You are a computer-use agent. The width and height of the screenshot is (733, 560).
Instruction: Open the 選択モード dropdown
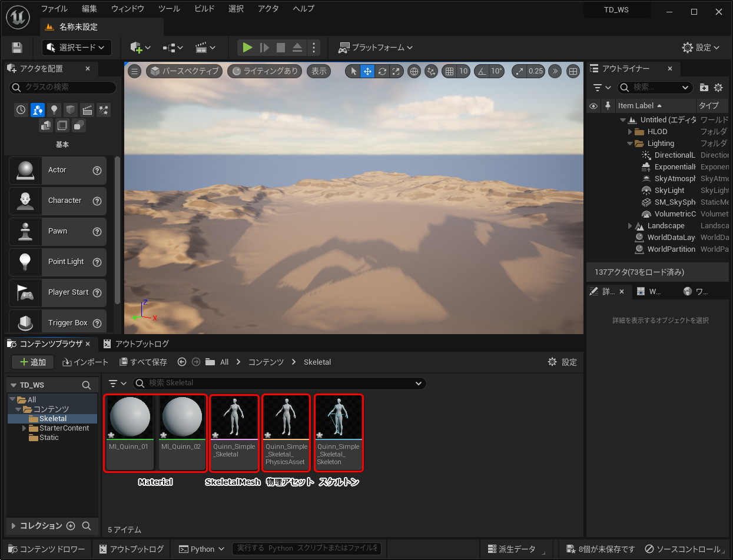77,48
